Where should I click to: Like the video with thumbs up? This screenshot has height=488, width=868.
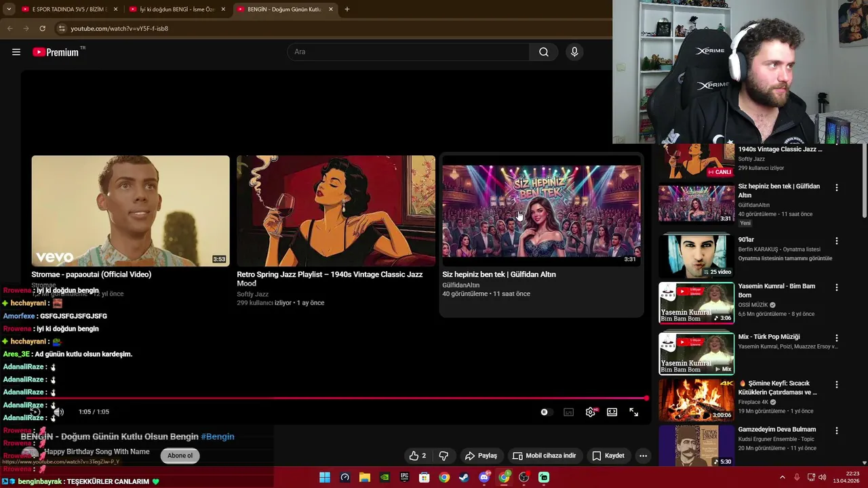tap(418, 455)
